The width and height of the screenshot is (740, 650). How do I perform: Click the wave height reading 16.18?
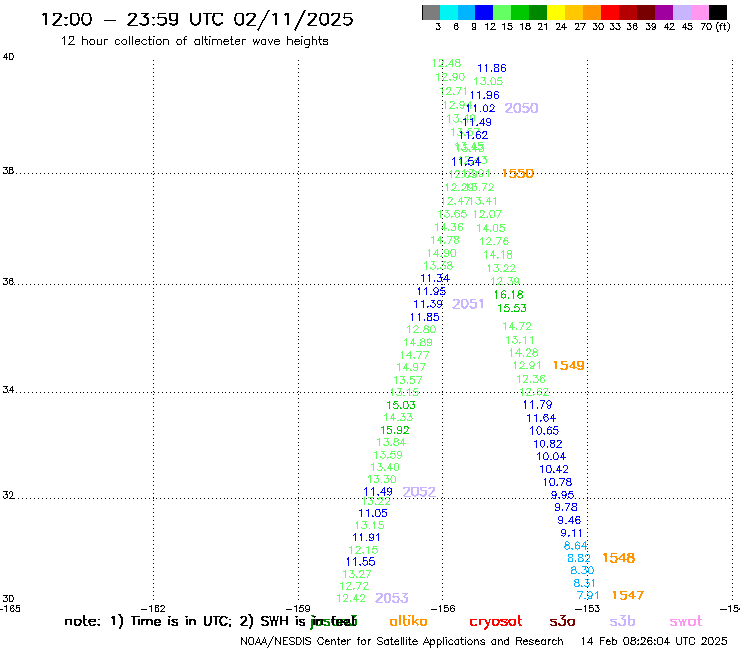pos(509,295)
